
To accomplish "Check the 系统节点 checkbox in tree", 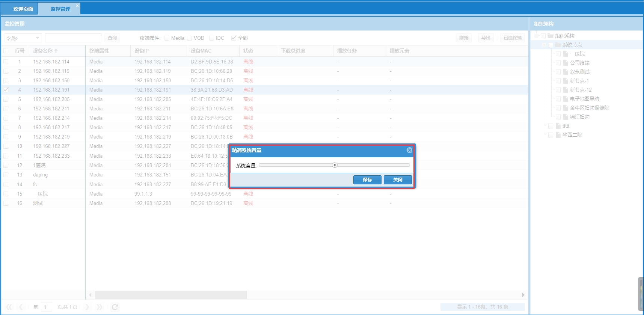I will pos(550,45).
